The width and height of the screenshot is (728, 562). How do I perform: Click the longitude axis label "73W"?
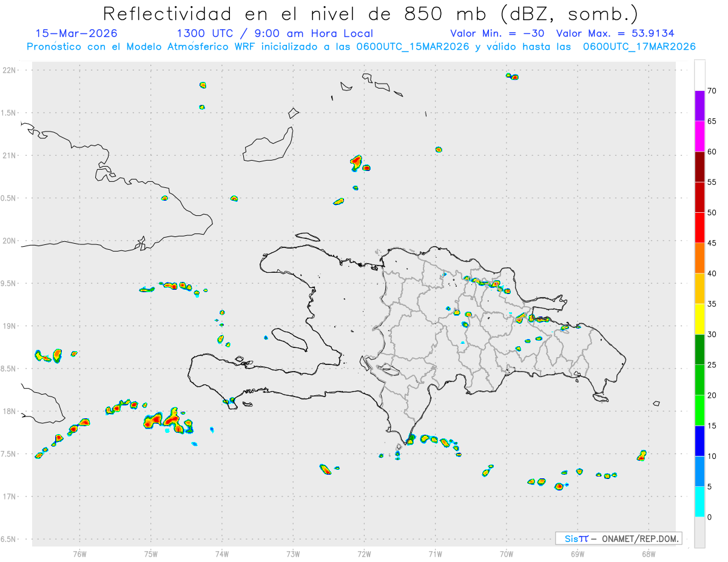(x=293, y=554)
